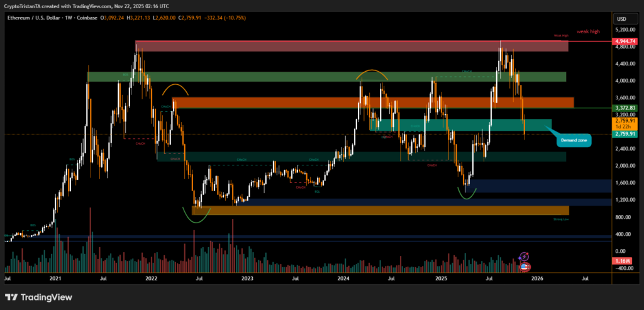
Task: Open the US flag economic event icon
Action: point(525,267)
